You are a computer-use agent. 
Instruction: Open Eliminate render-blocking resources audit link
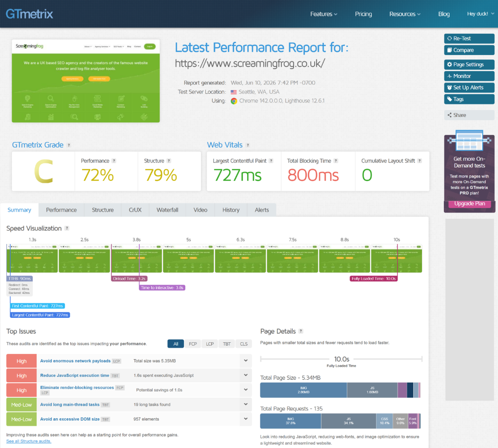[x=77, y=388]
